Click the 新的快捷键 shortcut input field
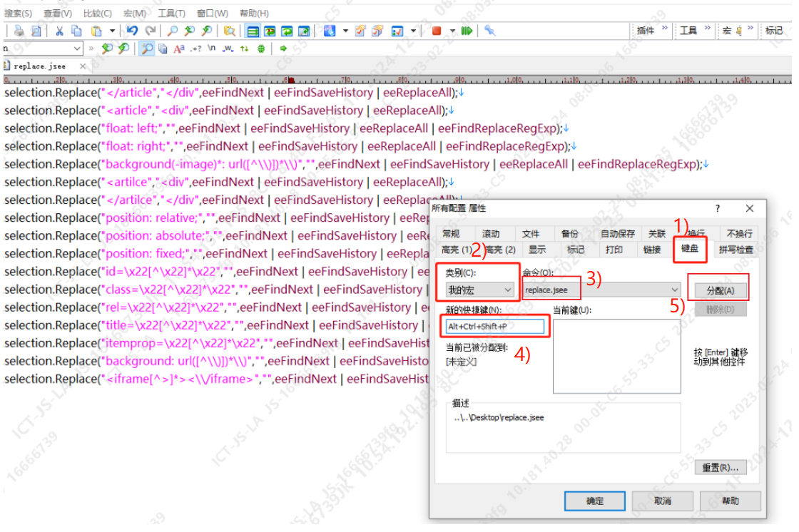This screenshot has height=532, width=799. pos(494,327)
